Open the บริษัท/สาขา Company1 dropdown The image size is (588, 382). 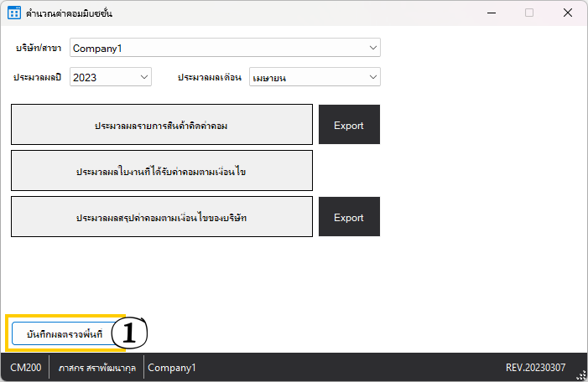point(225,49)
